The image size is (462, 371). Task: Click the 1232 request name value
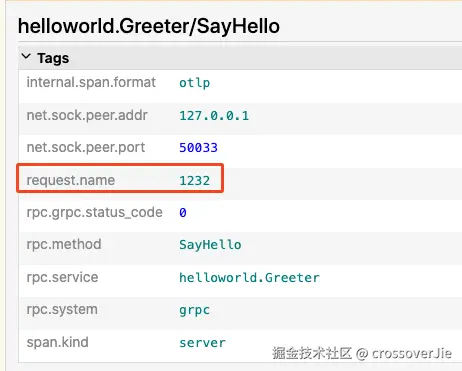[195, 181]
